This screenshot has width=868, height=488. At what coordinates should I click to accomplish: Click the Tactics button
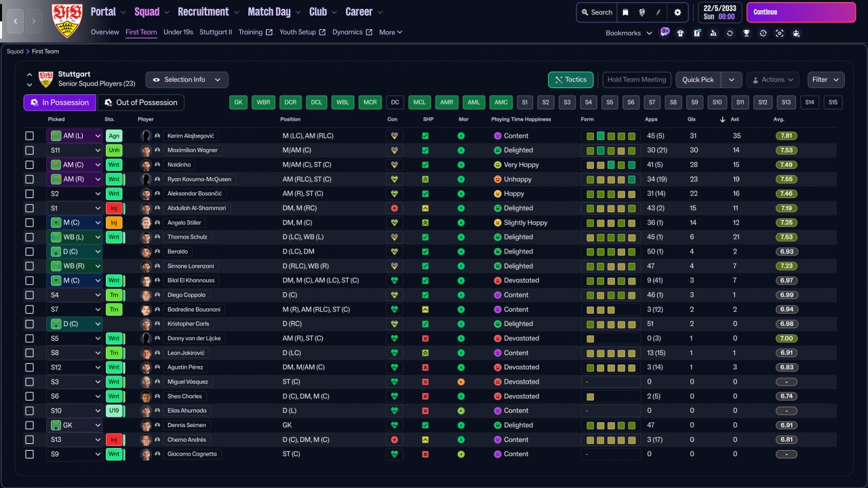click(x=570, y=80)
